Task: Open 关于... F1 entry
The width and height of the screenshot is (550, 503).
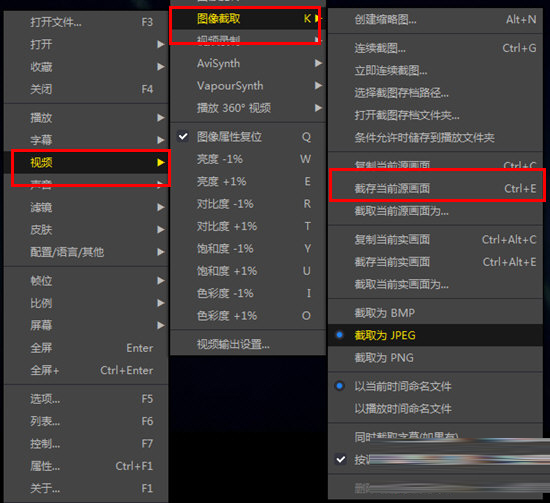Action: 86,488
